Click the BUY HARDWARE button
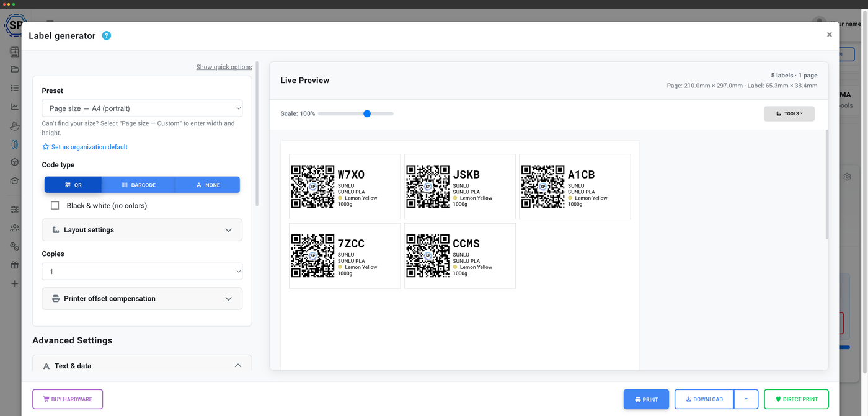 coord(68,399)
